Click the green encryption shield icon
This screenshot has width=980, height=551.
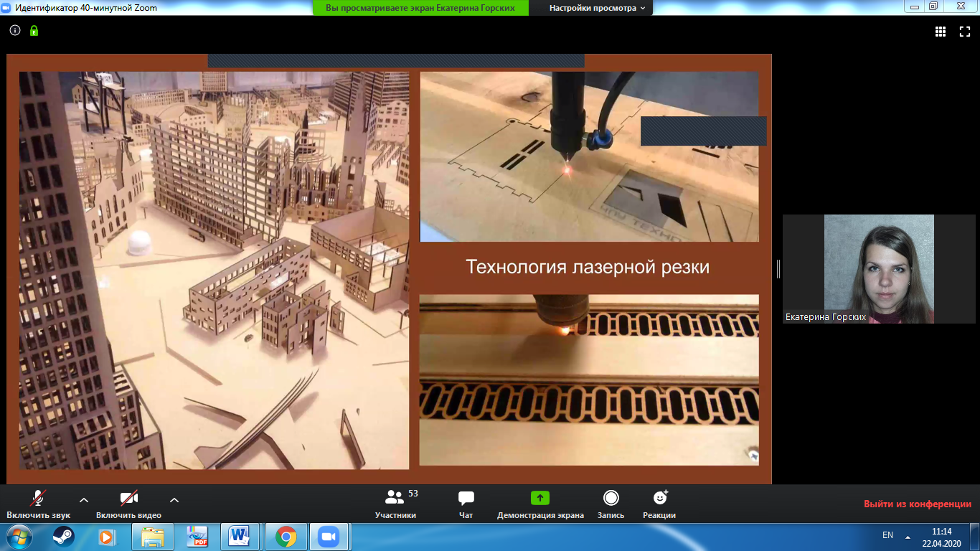pyautogui.click(x=34, y=31)
